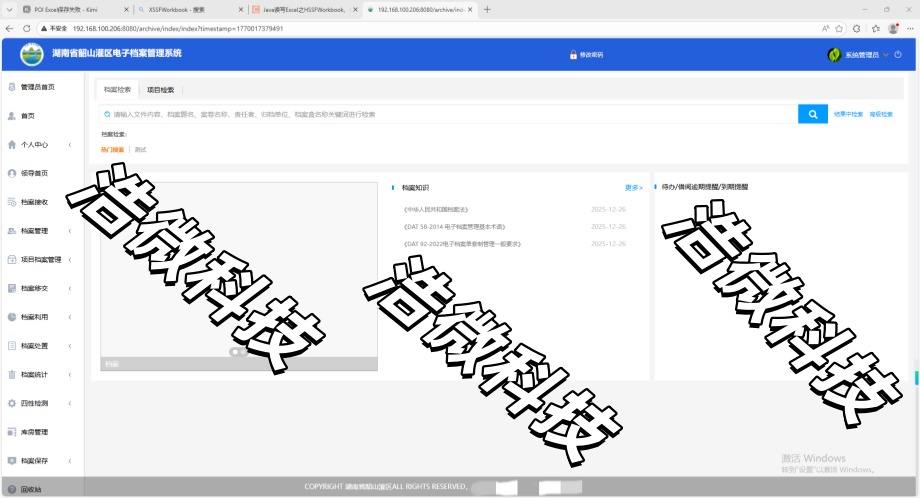920x498 pixels.
Task: Expand the 四性检测 submenu arrow
Action: [70, 403]
